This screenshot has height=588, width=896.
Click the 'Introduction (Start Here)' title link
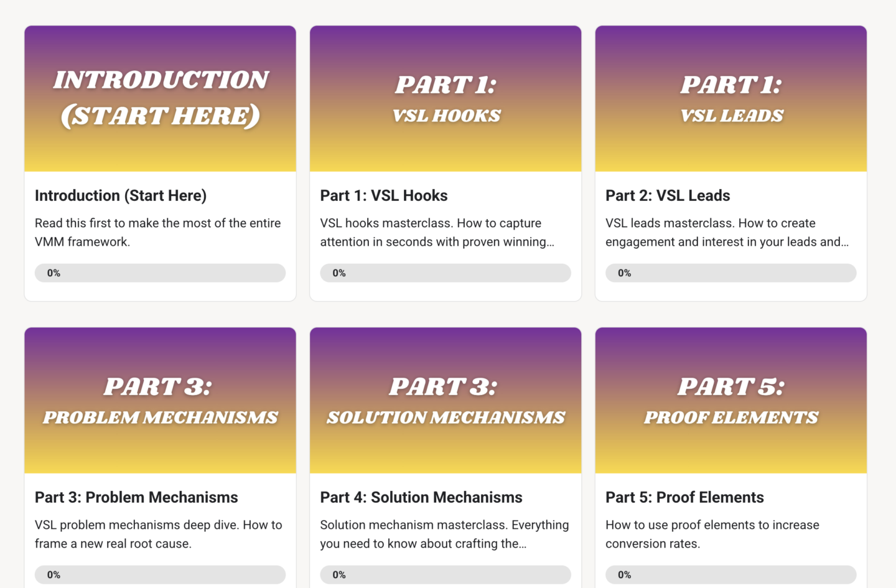pyautogui.click(x=121, y=195)
